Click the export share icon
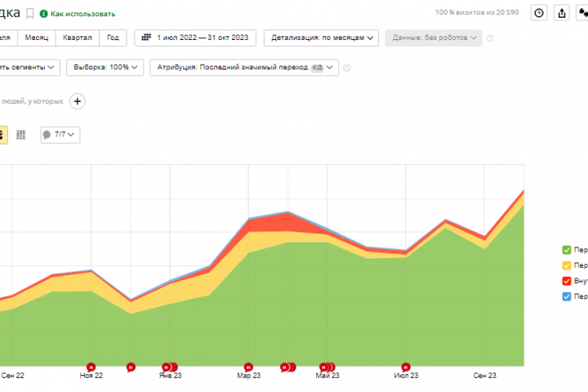This screenshot has height=392, width=588. point(562,13)
